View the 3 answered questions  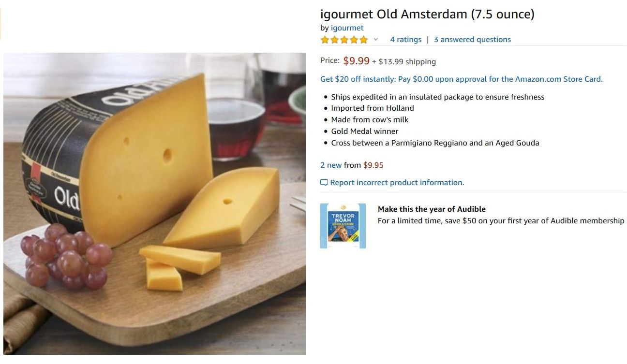[472, 40]
